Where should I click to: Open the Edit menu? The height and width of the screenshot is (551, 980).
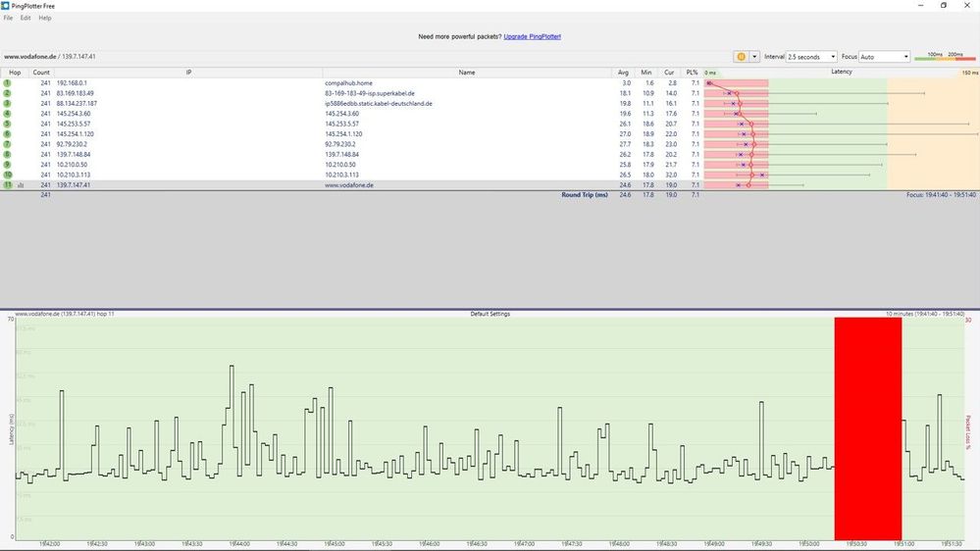click(26, 18)
